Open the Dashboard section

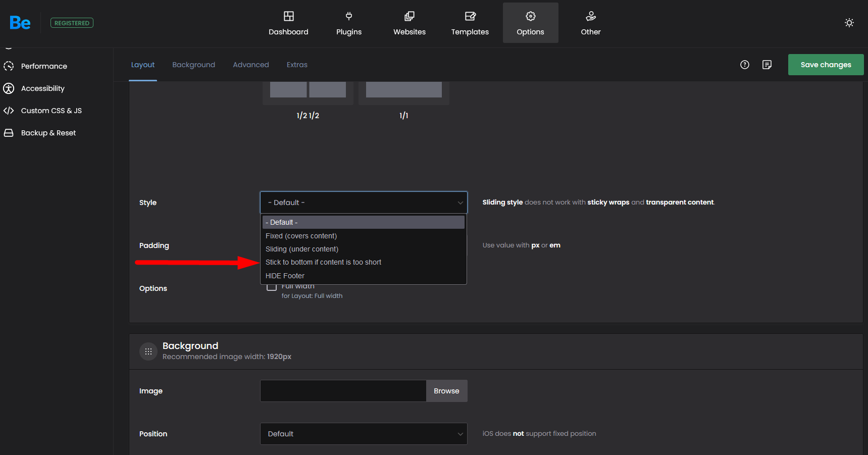pos(288,23)
